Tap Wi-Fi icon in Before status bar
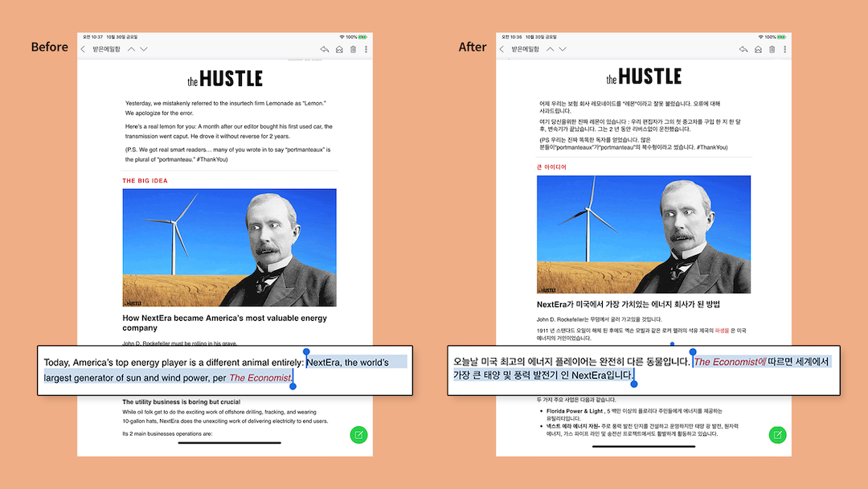868x489 pixels. click(x=342, y=37)
